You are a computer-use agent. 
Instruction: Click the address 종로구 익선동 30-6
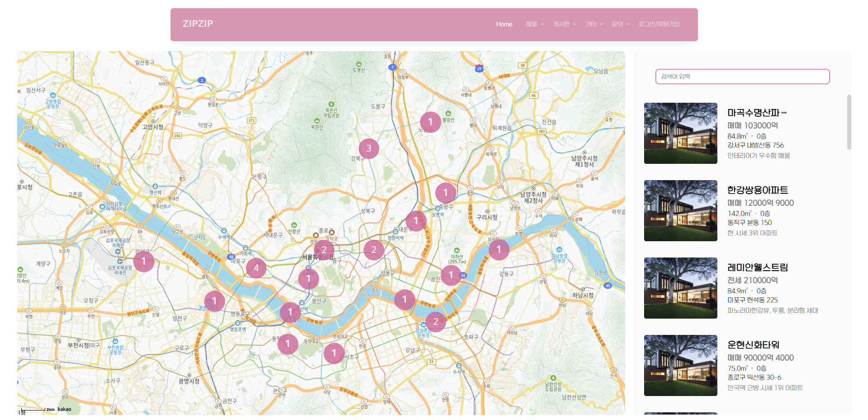[754, 377]
